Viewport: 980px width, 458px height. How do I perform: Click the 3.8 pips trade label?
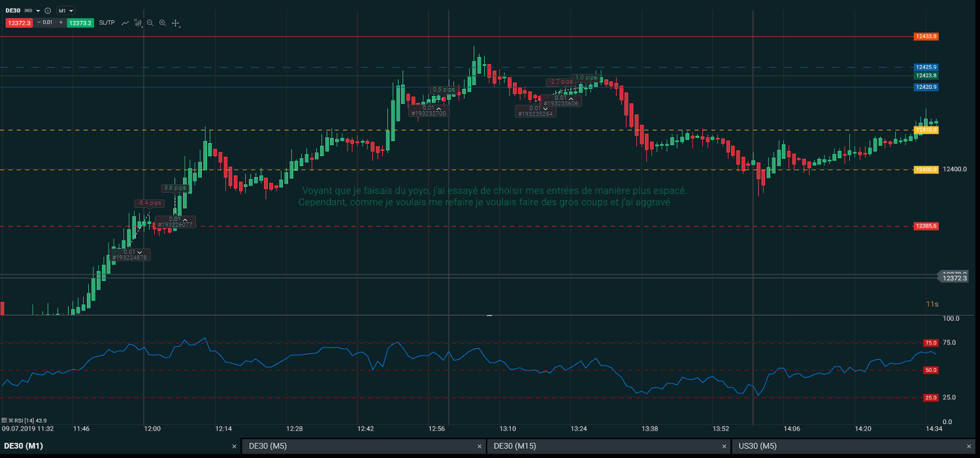click(174, 188)
